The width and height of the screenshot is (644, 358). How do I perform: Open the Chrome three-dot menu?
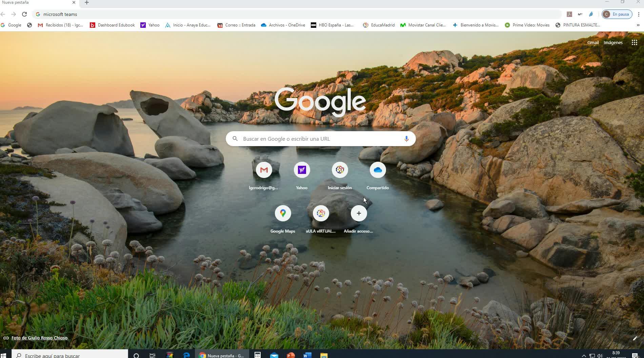pyautogui.click(x=639, y=14)
